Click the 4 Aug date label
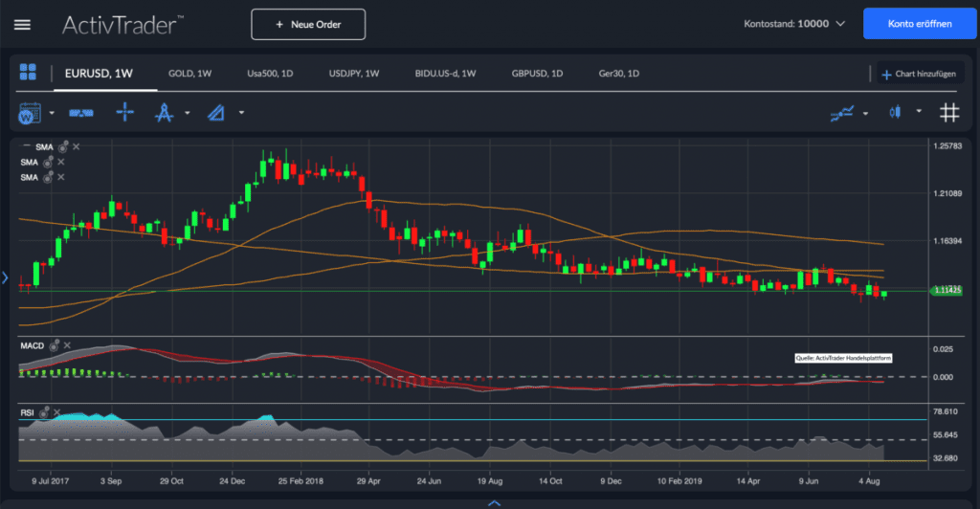Image resolution: width=980 pixels, height=509 pixels. coord(869,481)
